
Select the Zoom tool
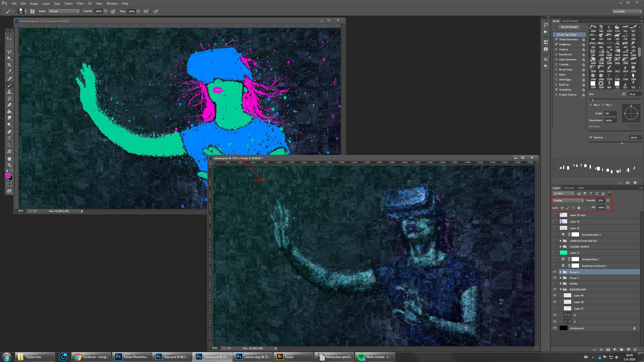(x=9, y=165)
